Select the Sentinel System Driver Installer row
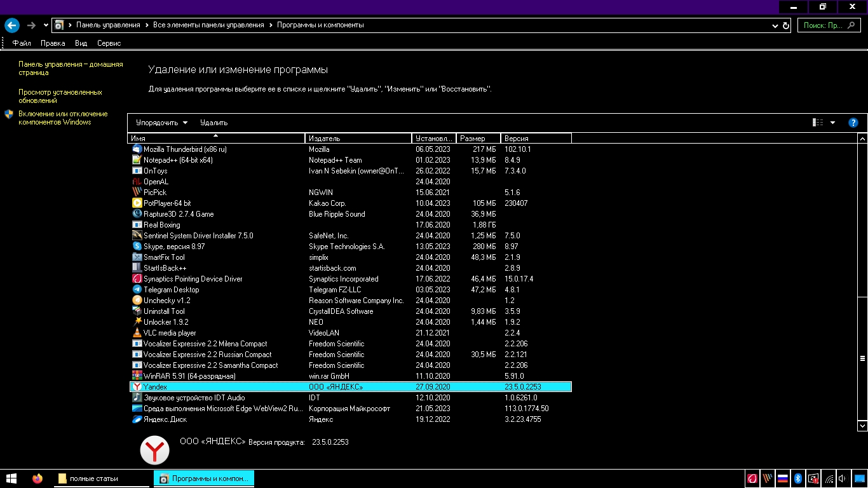The image size is (868, 488). (351, 236)
